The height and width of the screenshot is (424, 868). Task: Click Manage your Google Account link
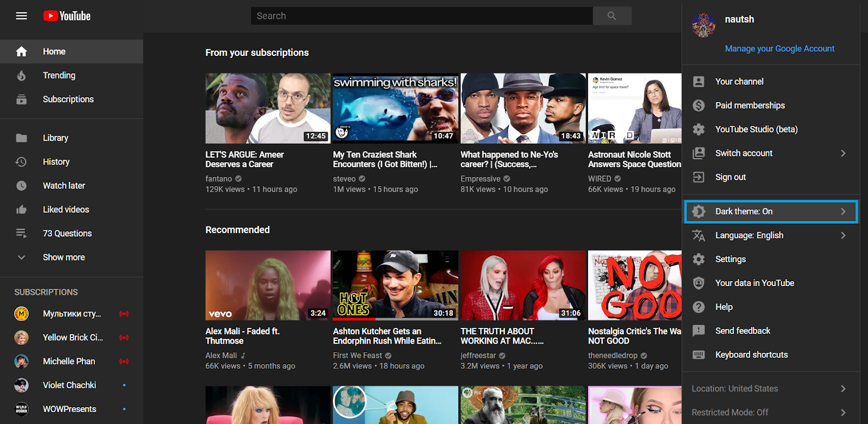tap(780, 48)
